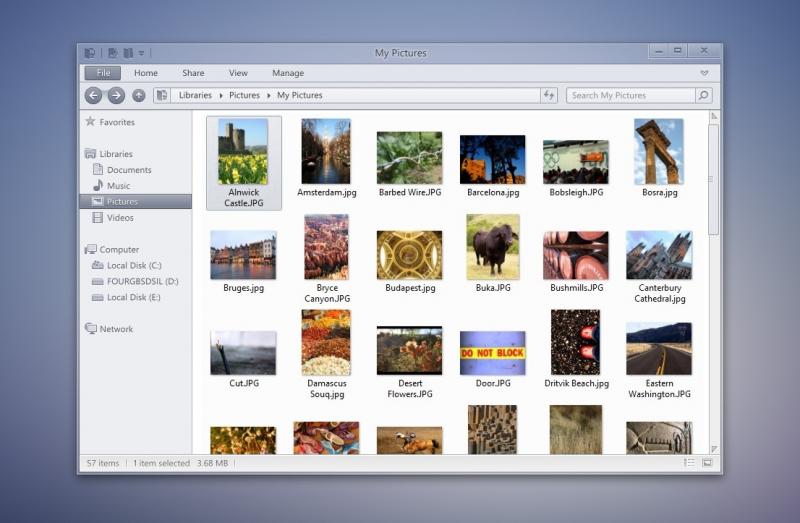This screenshot has width=800, height=523.
Task: Click the vertical scrollbar thumb
Action: click(714, 179)
